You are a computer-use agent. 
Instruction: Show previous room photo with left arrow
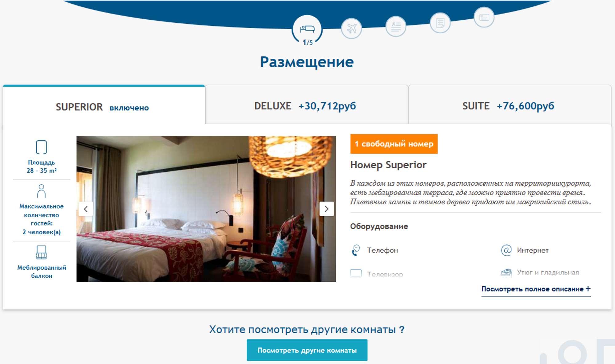(86, 209)
